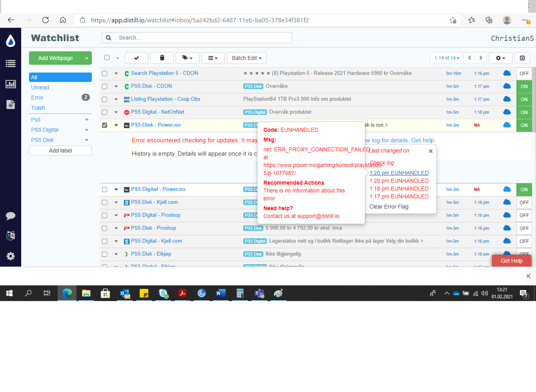536x392 pixels.
Task: Turn off PS5 Disk - CDON monitor toggle
Action: [524, 86]
